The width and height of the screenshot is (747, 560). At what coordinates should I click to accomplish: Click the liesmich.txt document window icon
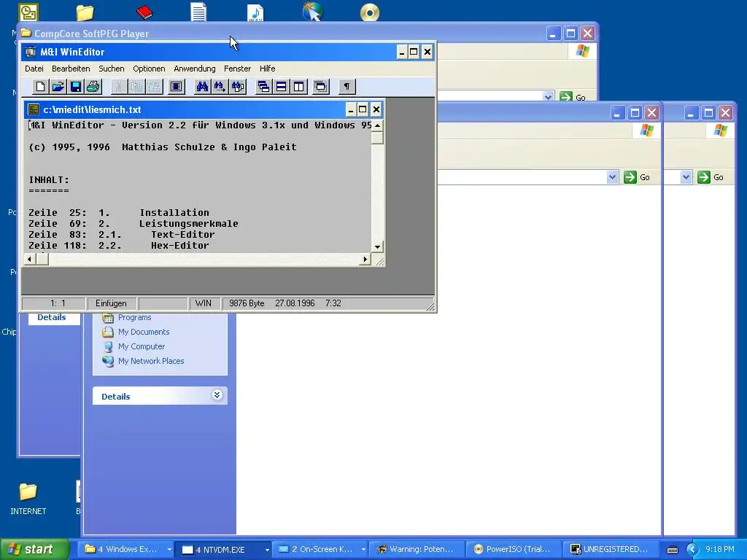click(x=34, y=109)
